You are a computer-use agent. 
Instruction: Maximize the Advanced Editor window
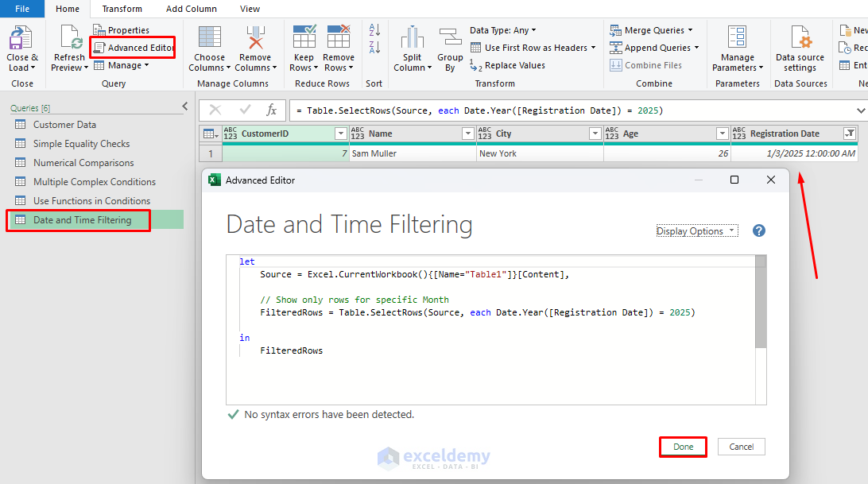[x=734, y=180]
